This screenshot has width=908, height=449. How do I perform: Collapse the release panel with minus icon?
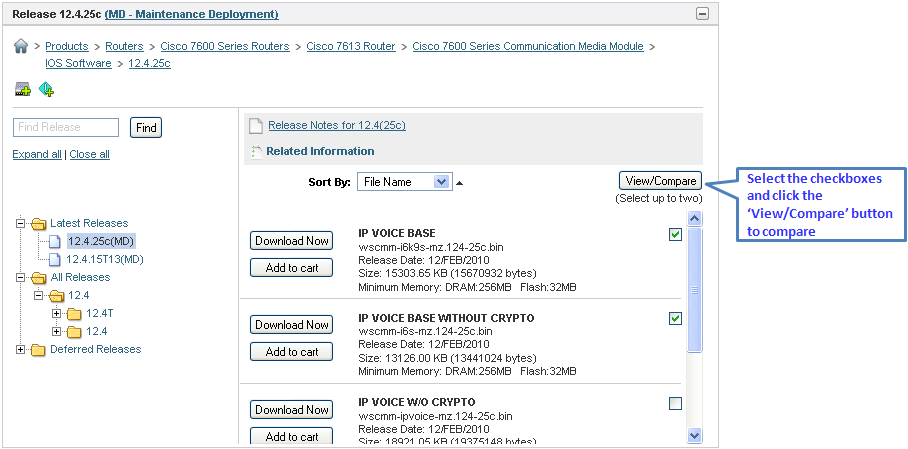click(702, 14)
